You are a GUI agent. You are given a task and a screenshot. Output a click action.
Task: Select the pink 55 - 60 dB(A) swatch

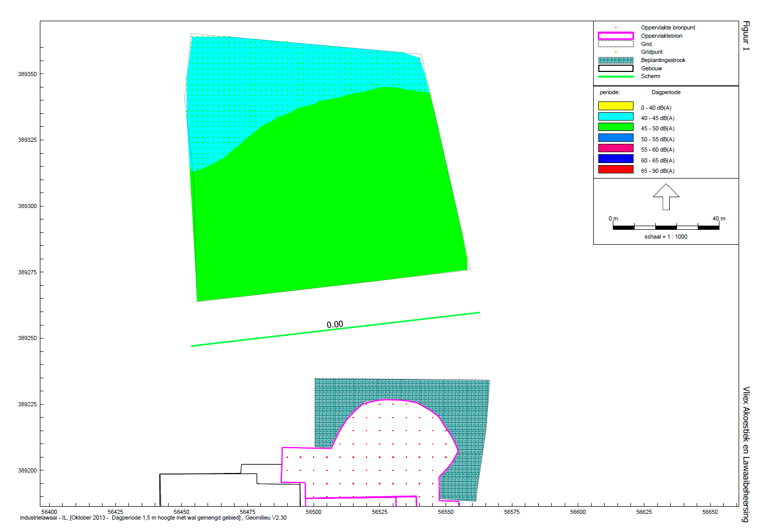point(615,149)
